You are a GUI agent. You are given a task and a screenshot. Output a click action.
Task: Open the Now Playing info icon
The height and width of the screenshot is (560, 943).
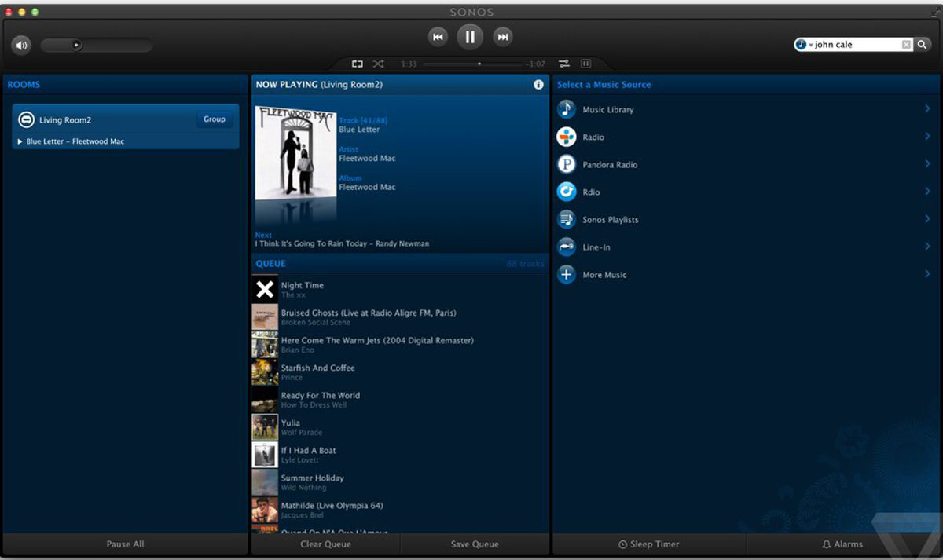click(538, 85)
